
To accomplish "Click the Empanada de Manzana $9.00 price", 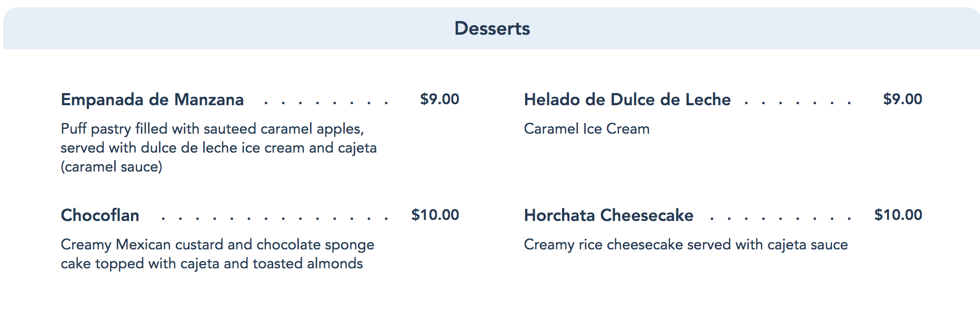I will (x=439, y=99).
